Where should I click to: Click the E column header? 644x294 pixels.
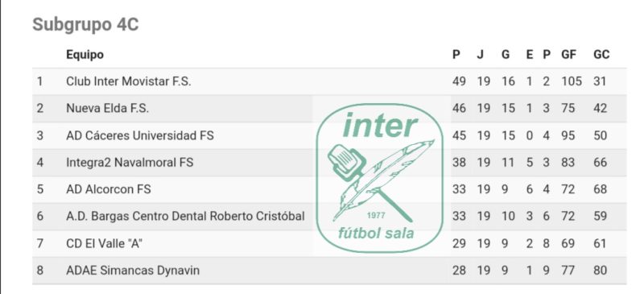[530, 54]
